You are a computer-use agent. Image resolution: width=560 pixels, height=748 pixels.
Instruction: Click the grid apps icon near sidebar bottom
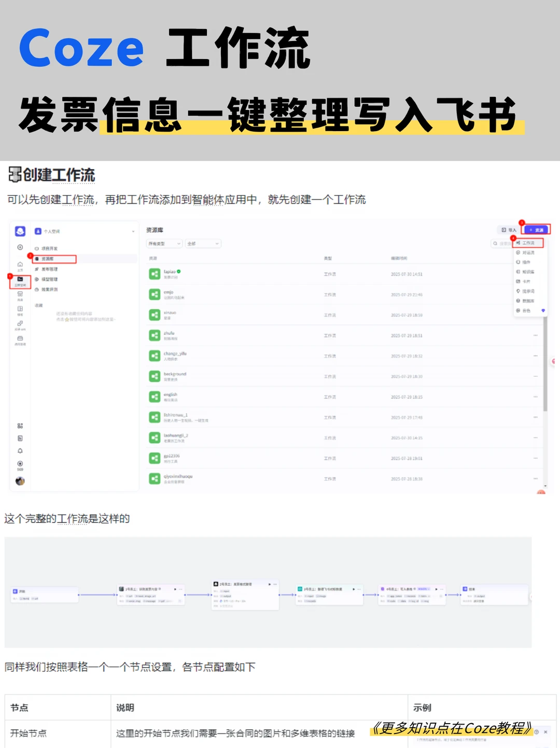pos(20,426)
